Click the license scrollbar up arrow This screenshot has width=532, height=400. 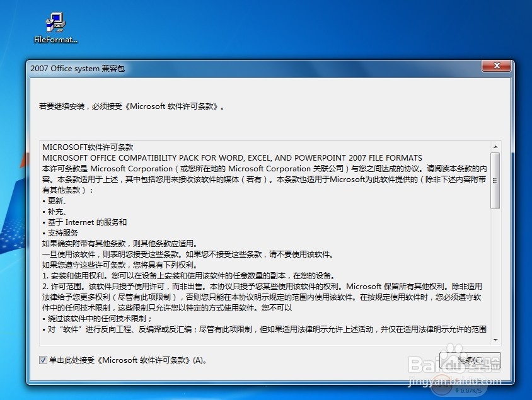[x=495, y=147]
